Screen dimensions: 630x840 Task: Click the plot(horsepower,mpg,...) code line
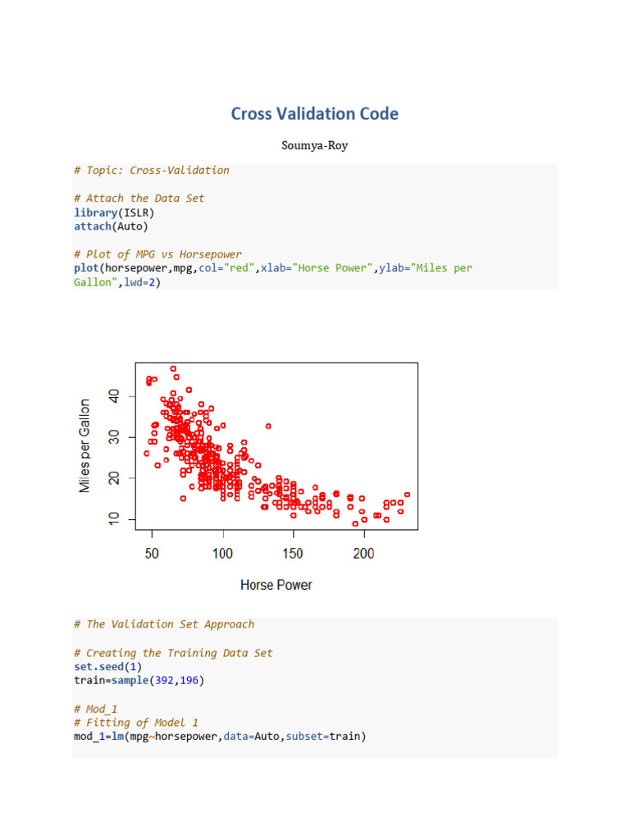point(273,268)
